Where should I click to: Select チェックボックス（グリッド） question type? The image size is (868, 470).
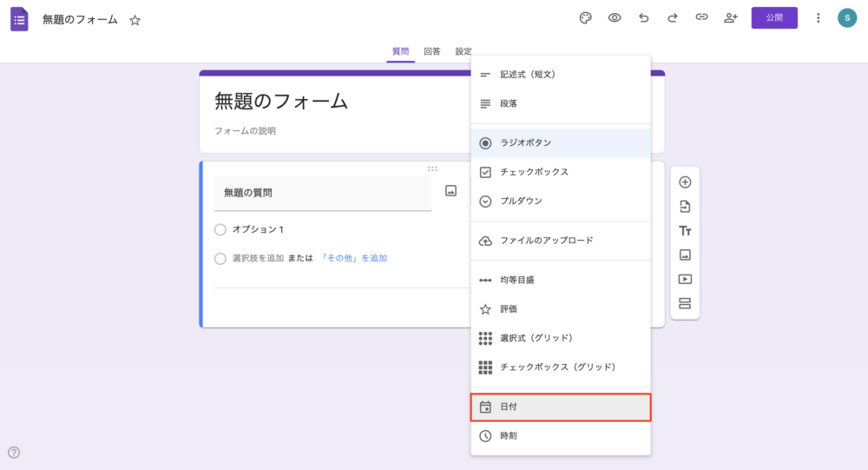pyautogui.click(x=561, y=367)
